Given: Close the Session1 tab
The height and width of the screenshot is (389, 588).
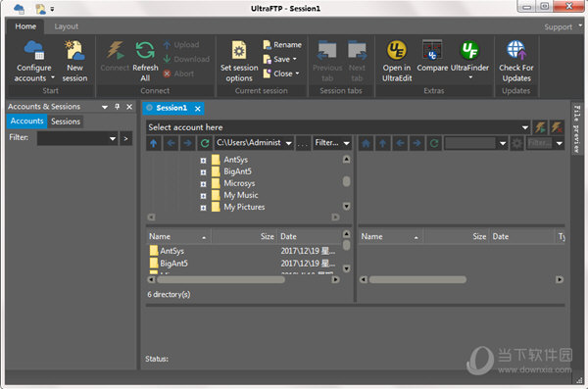Looking at the screenshot, I should [x=198, y=109].
